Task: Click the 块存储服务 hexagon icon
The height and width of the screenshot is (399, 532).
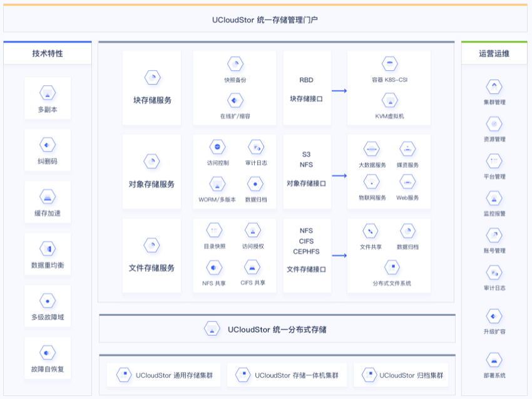Action: tap(152, 78)
